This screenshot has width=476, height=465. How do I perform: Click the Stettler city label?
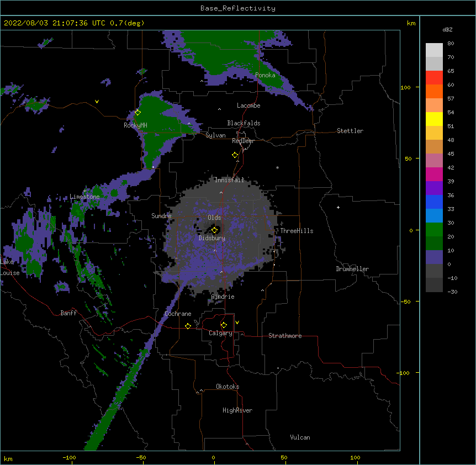350,131
